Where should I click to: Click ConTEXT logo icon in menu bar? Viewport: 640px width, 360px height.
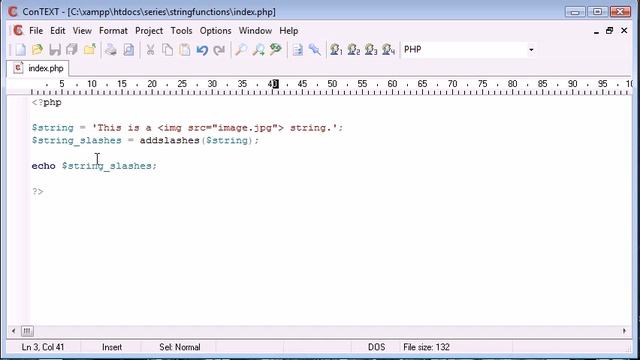18,31
